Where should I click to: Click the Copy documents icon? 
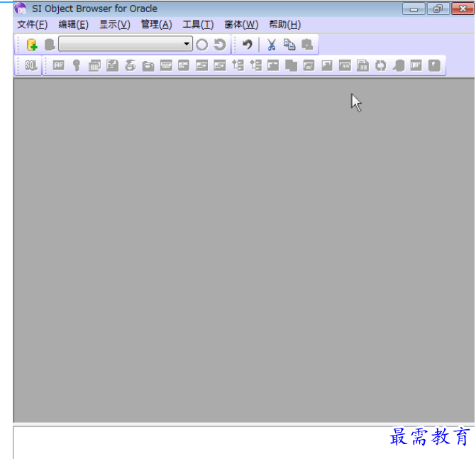[289, 45]
